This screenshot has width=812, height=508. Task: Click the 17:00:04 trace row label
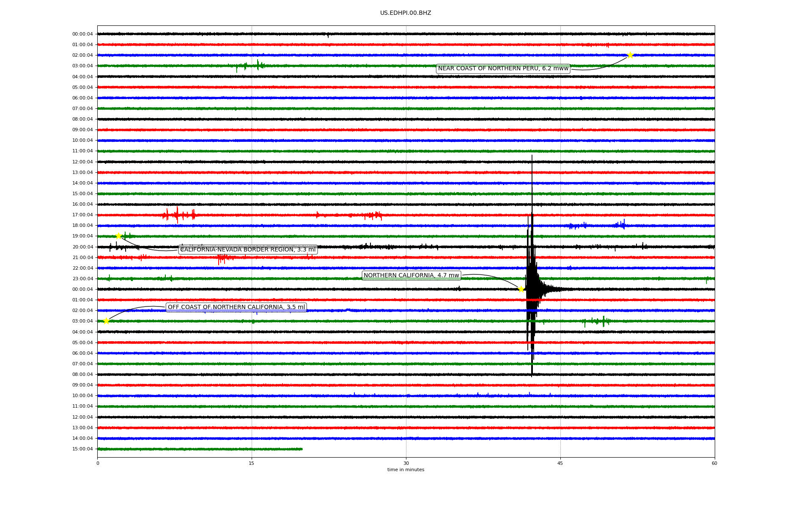click(x=82, y=215)
